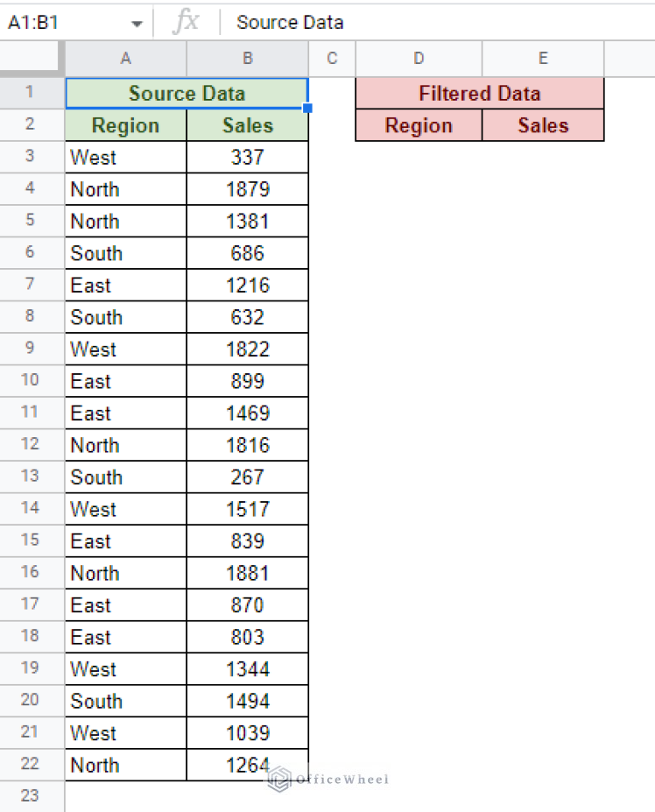Screen dimensions: 655x812
Task: Select column B header
Action: (247, 58)
